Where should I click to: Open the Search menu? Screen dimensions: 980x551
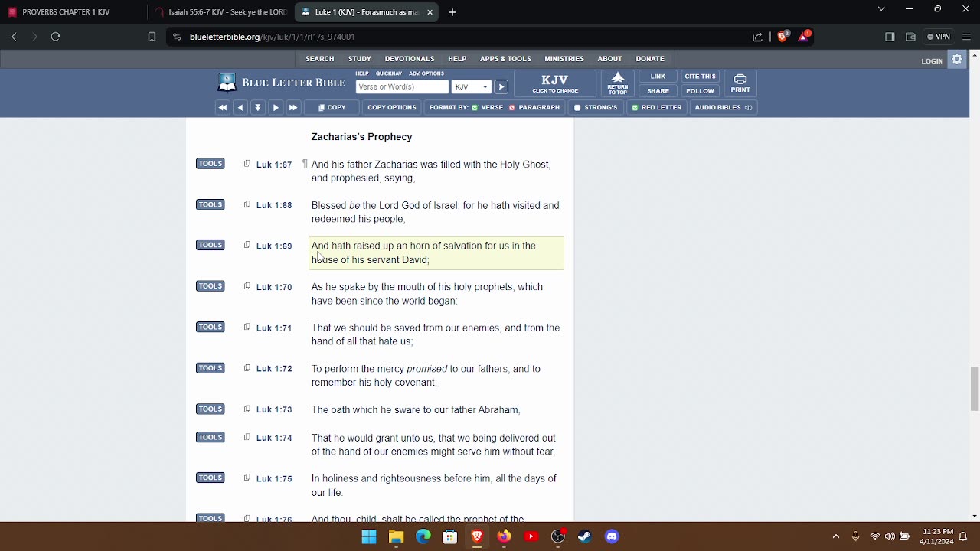pyautogui.click(x=320, y=59)
